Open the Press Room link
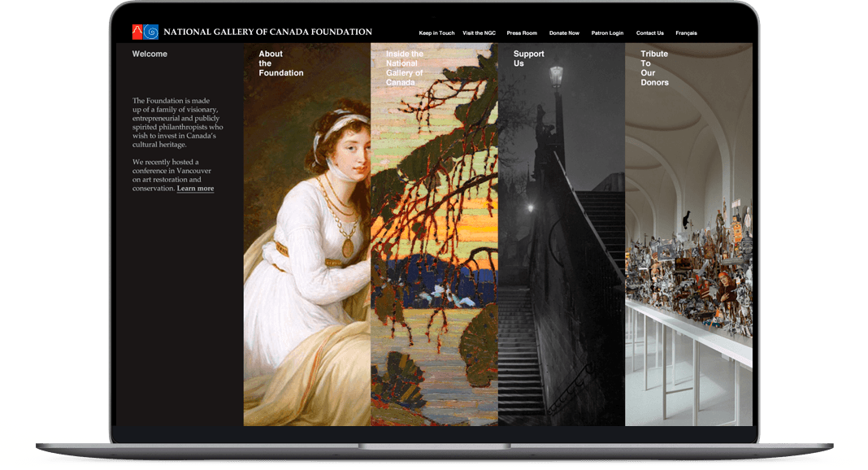Viewport: 868px width, 470px height. click(522, 33)
